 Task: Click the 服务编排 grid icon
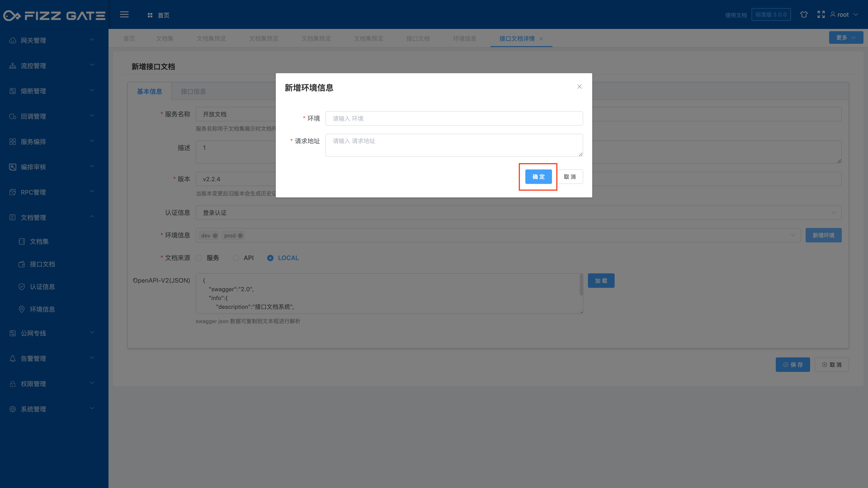click(12, 141)
